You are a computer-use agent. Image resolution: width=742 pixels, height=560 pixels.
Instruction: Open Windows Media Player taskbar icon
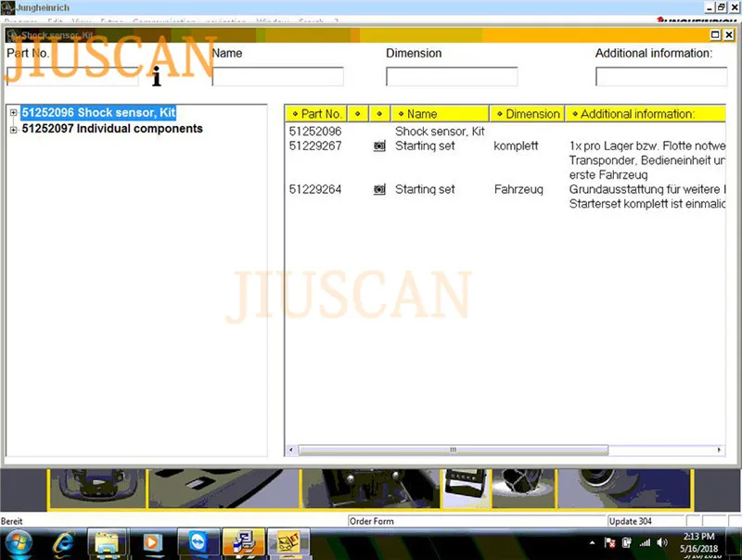coord(152,544)
